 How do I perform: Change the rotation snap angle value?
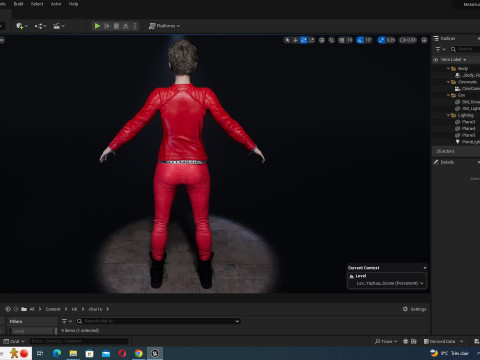click(x=368, y=40)
